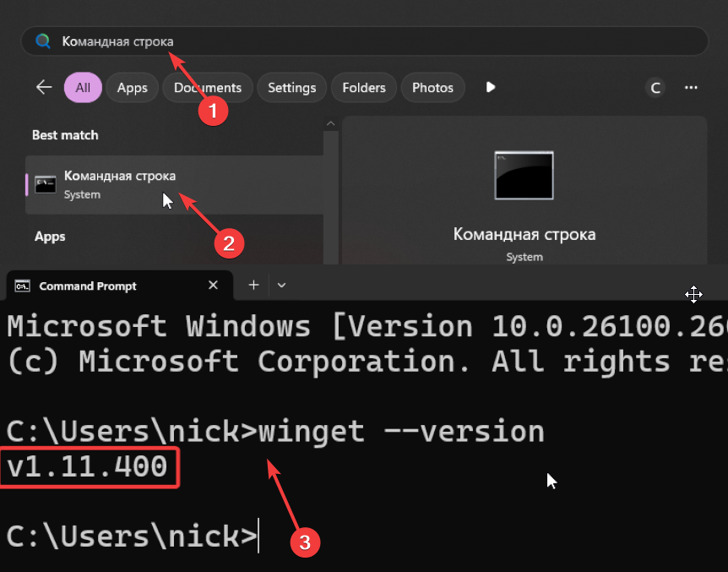Open a new terminal tab with plus
The width and height of the screenshot is (728, 572).
pos(253,285)
